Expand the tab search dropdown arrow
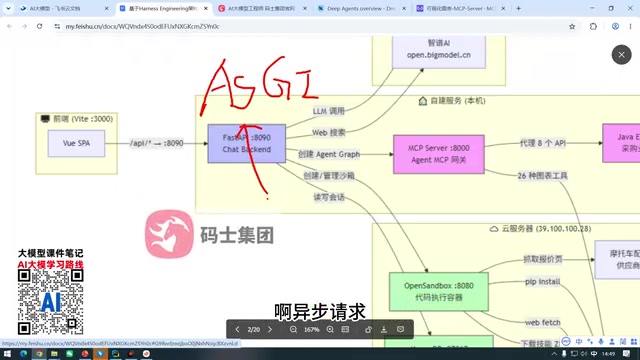The height and width of the screenshot is (360, 640). pyautogui.click(x=8, y=8)
